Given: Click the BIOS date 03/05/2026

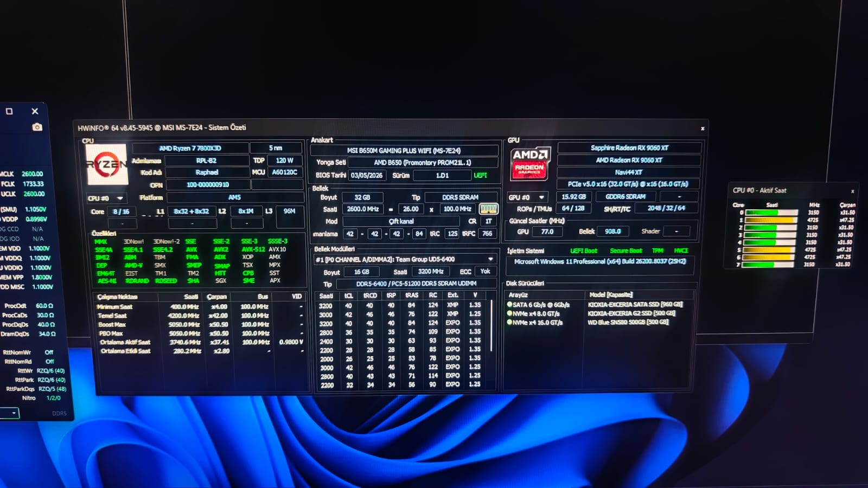Looking at the screenshot, I should [x=367, y=175].
